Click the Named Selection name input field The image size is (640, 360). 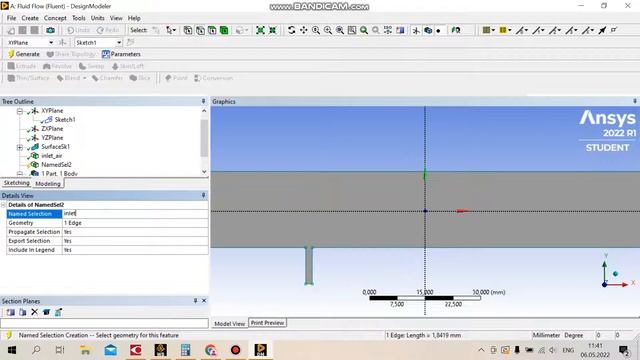coord(135,213)
